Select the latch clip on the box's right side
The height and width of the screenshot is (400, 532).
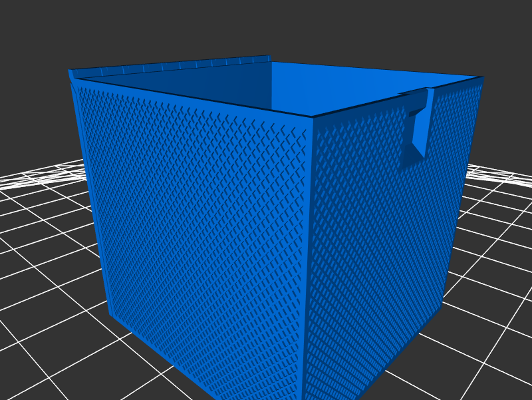point(416,127)
